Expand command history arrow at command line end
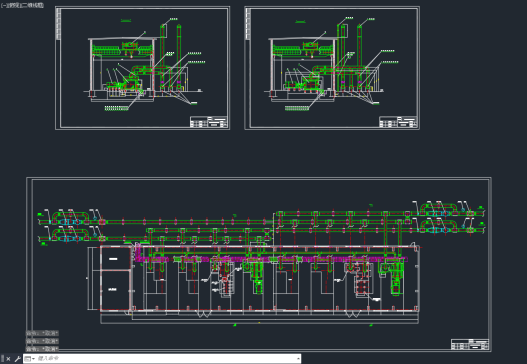Image resolution: width=527 pixels, height=364 pixels. pos(298,359)
